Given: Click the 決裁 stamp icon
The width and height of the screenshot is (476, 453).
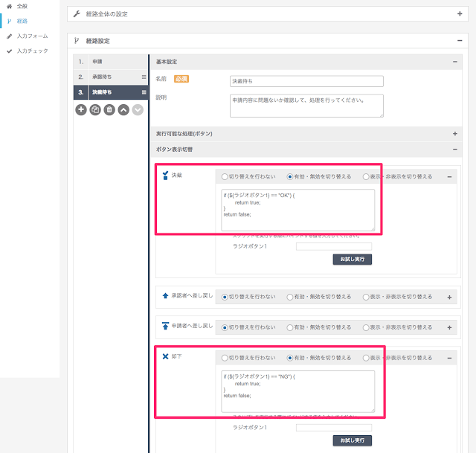Looking at the screenshot, I should pyautogui.click(x=165, y=176).
